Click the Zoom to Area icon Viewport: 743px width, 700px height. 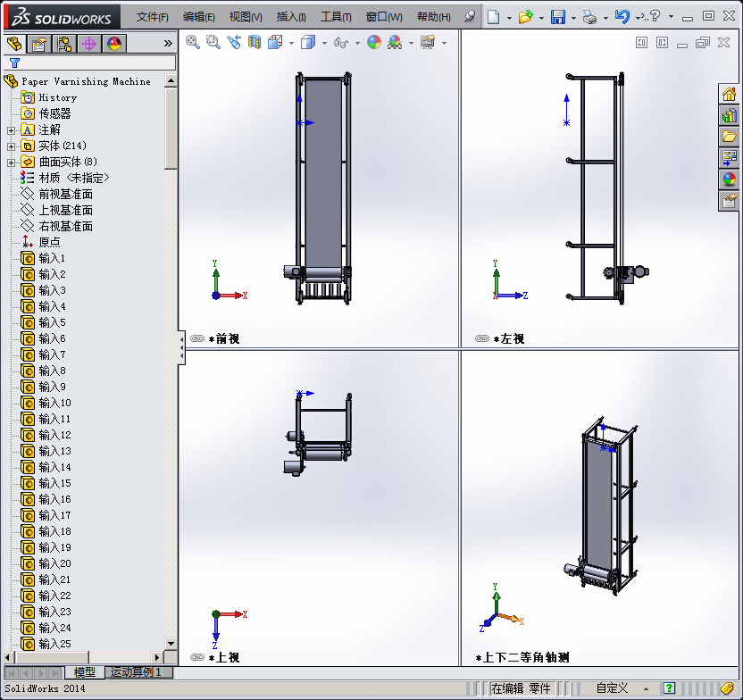click(213, 43)
